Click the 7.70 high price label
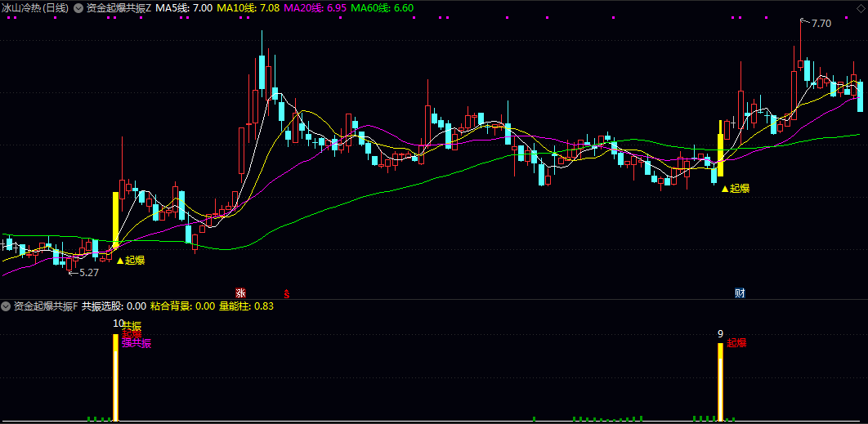This screenshot has width=868, height=424. point(821,23)
